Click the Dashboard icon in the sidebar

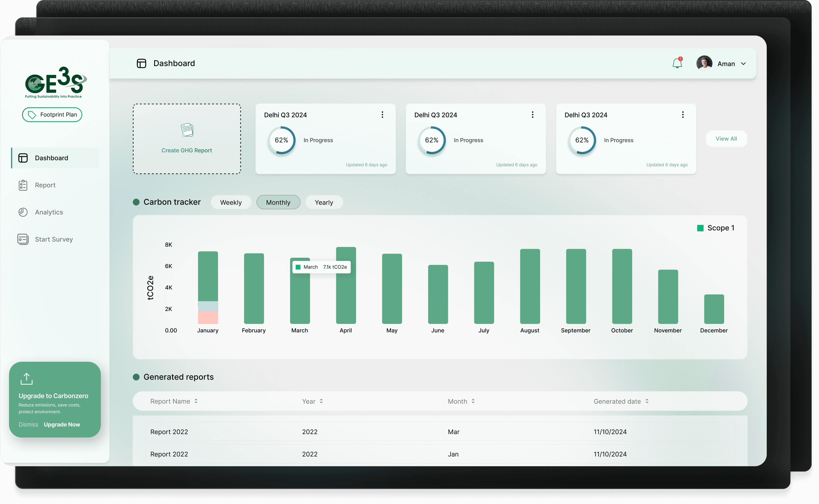(x=23, y=158)
